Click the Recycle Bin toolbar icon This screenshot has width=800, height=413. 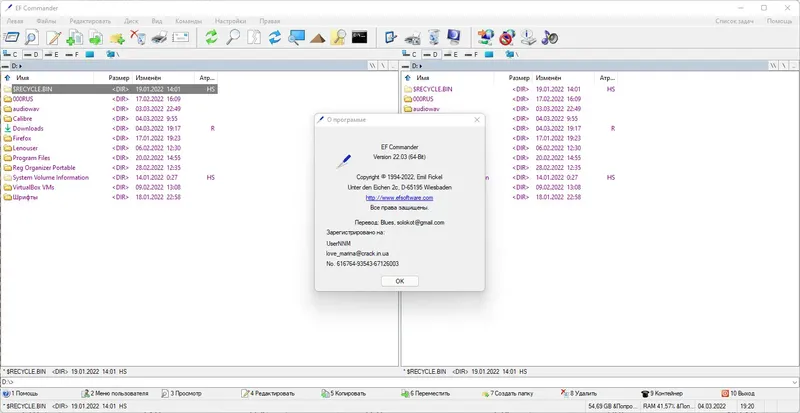433,37
